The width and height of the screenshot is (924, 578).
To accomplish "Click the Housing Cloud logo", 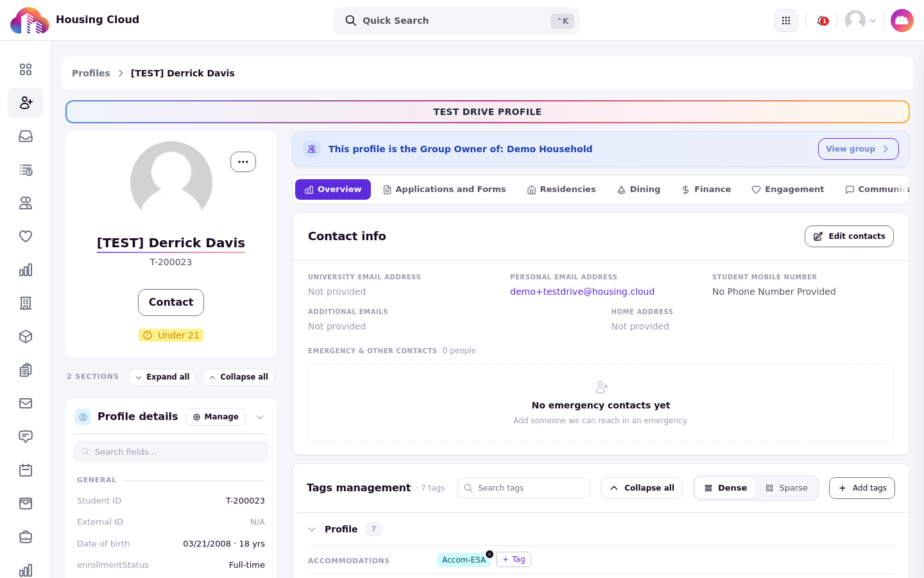I will point(30,21).
